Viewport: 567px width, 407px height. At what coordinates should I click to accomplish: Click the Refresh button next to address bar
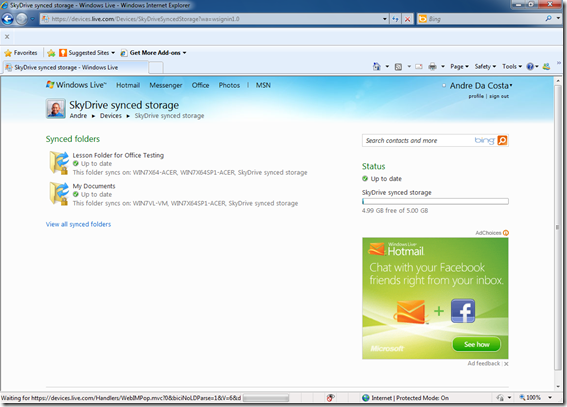[x=395, y=19]
